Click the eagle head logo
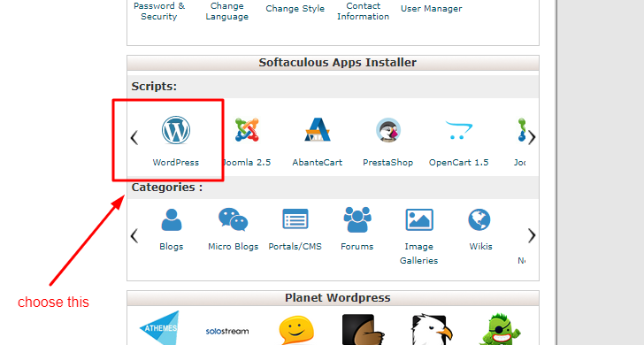This screenshot has height=345, width=644. click(x=432, y=330)
